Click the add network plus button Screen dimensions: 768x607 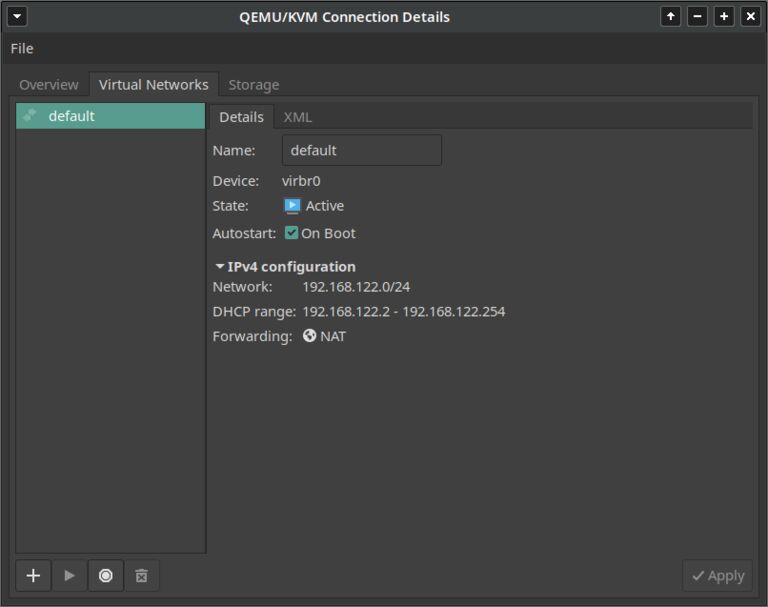tap(33, 576)
